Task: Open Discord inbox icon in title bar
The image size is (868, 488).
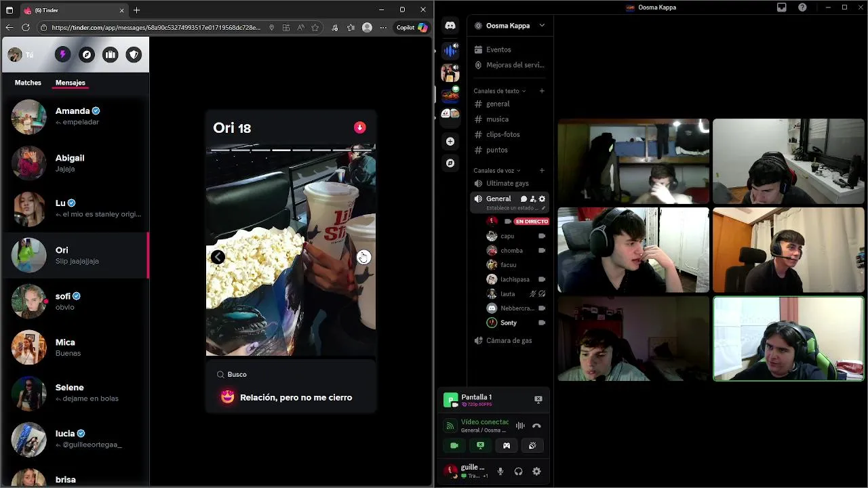Action: 781,7
